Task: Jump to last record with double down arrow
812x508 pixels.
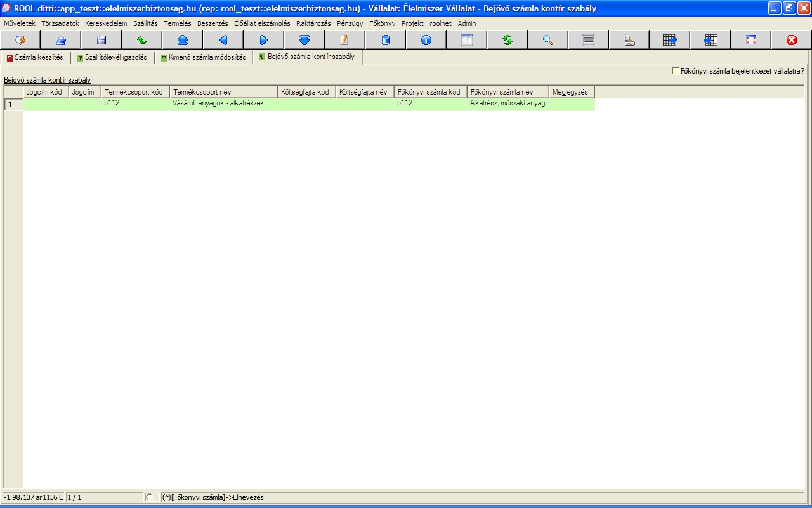Action: 304,40
